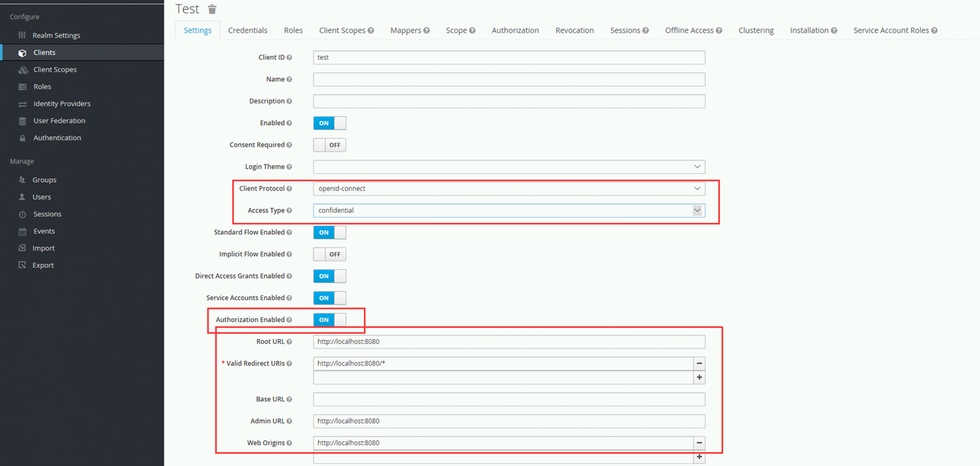Viewport: 980px width, 466px height.
Task: Click the Export sidebar icon
Action: tap(22, 265)
